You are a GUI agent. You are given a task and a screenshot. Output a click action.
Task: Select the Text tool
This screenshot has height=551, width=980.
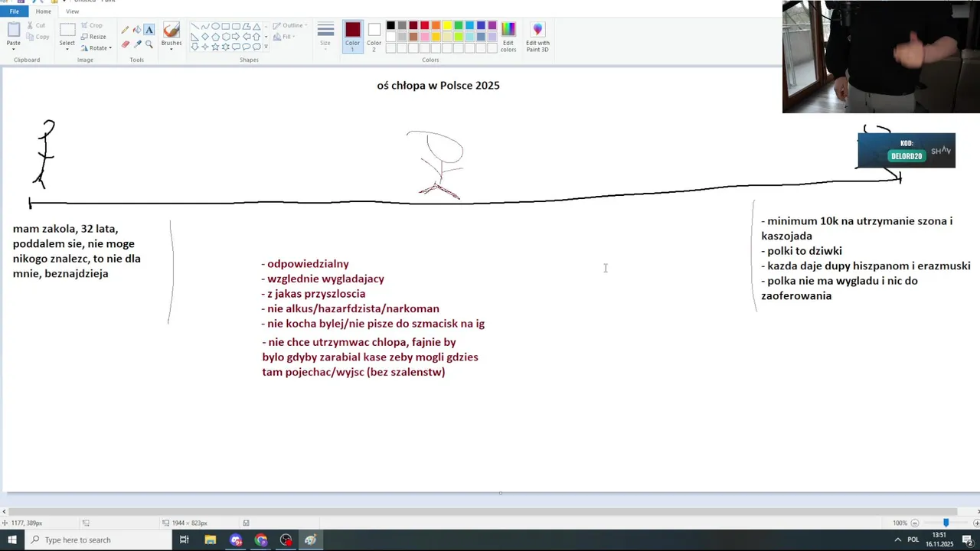click(x=149, y=30)
